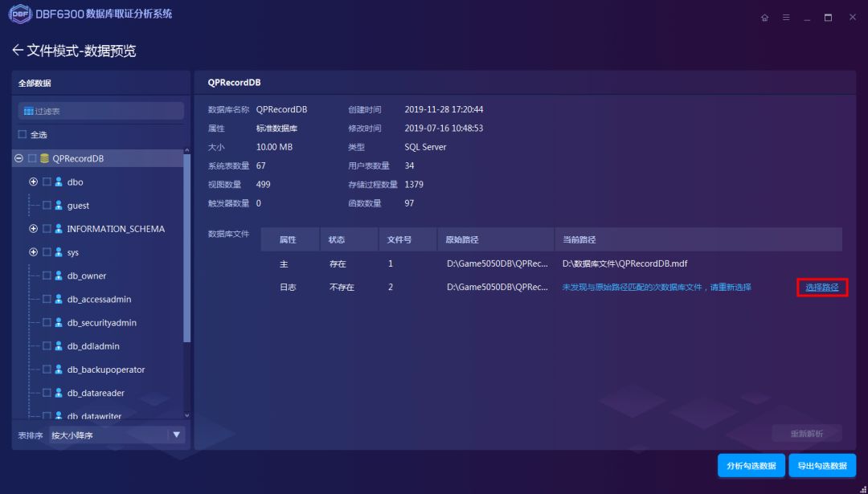Click the 10.00 MB size value
Image resolution: width=868 pixels, height=494 pixels.
pyautogui.click(x=274, y=147)
